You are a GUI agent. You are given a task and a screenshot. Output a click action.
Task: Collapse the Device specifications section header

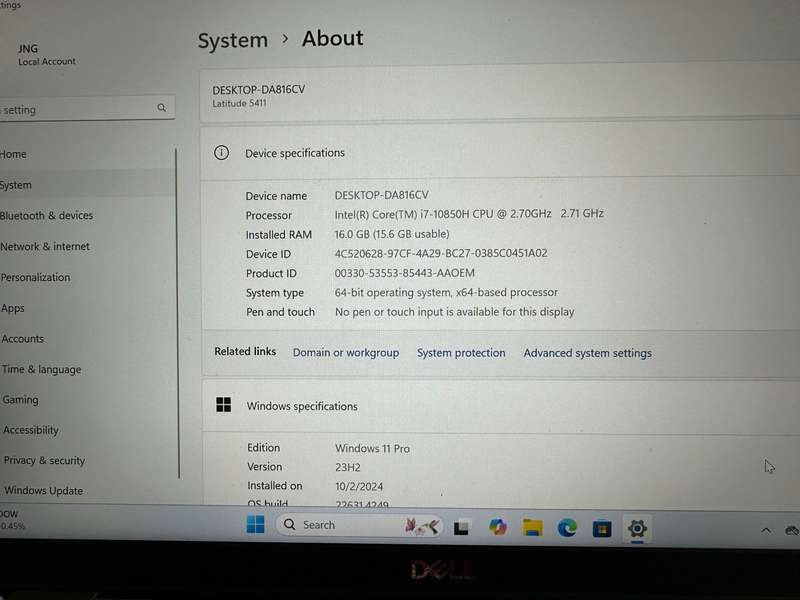coord(500,153)
